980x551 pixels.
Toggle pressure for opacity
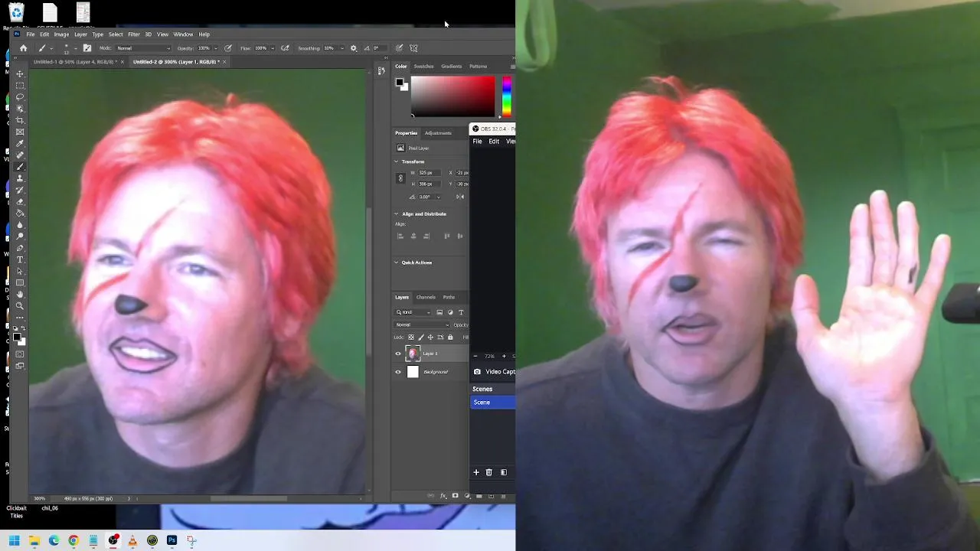point(227,48)
